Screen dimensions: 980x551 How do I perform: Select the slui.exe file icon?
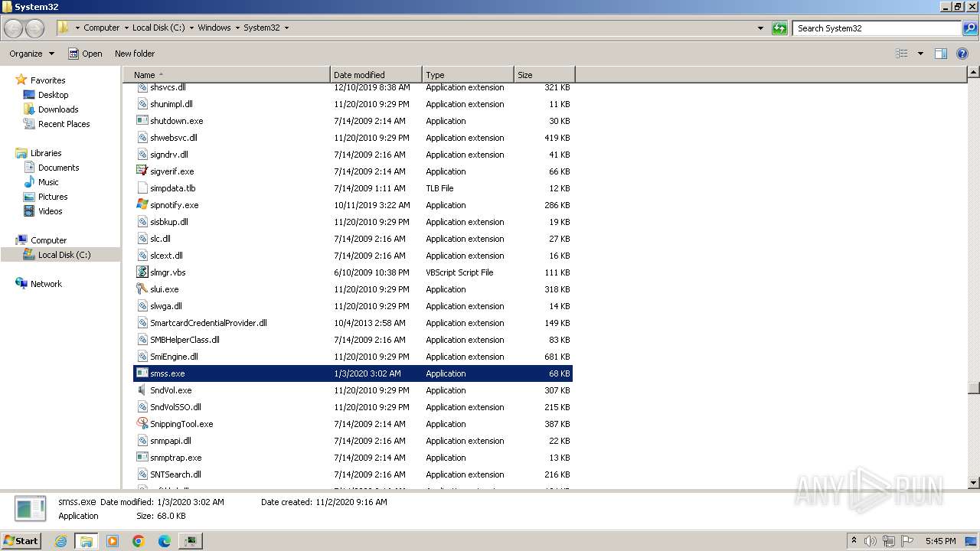click(x=142, y=289)
